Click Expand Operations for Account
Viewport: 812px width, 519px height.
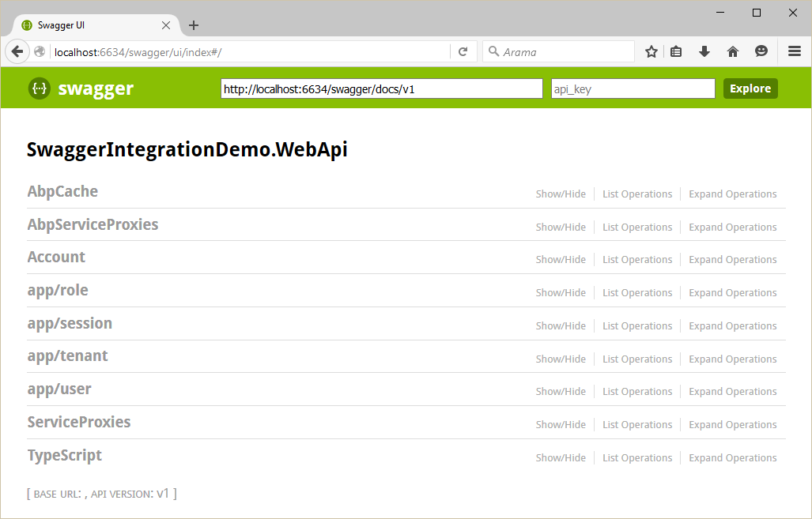coord(733,260)
